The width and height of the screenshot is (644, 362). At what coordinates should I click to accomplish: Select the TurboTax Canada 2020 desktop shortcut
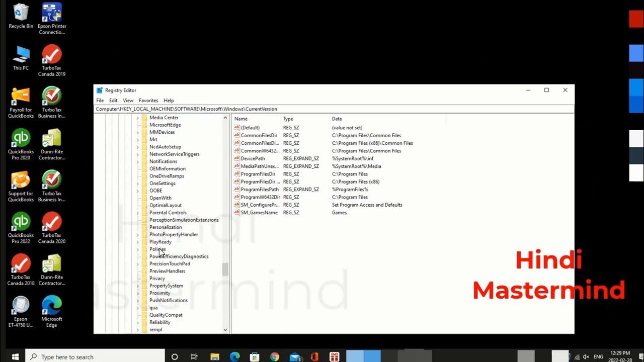click(x=52, y=228)
